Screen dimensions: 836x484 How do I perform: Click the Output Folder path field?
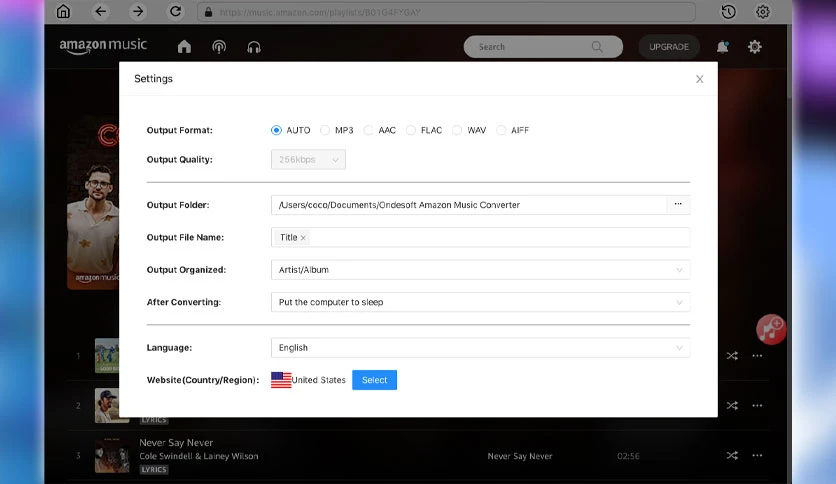click(x=469, y=205)
